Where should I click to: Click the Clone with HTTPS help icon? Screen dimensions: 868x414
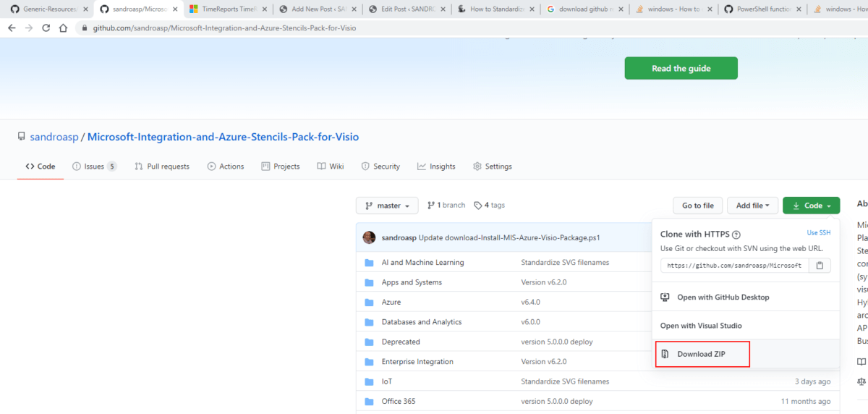(x=736, y=235)
